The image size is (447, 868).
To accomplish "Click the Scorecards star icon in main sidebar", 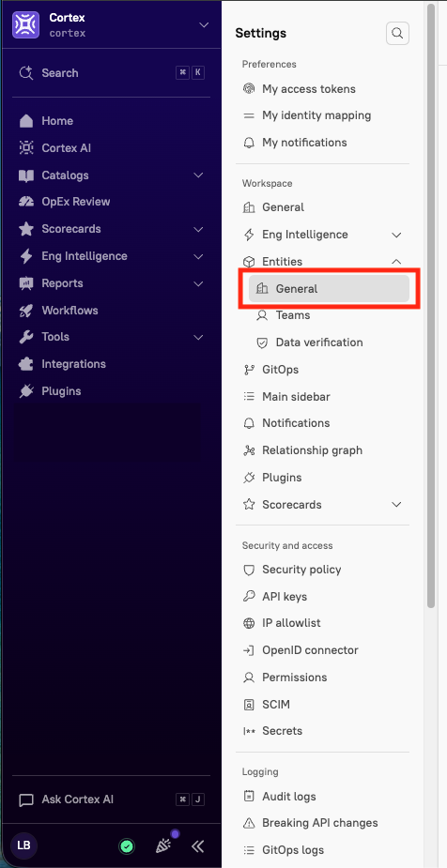I will (26, 229).
